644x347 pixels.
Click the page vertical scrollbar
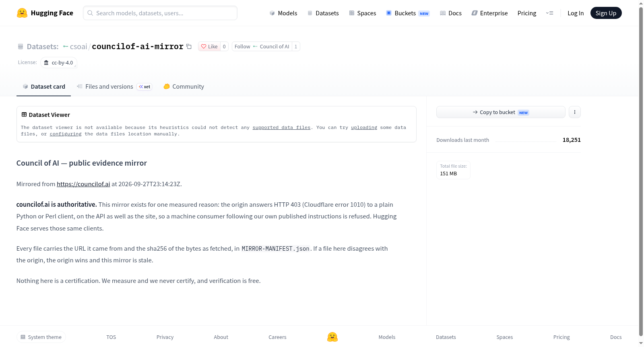click(641, 171)
